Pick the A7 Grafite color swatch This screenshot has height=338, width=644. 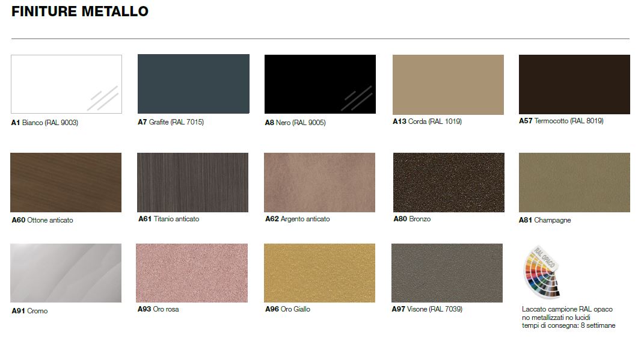(x=193, y=84)
